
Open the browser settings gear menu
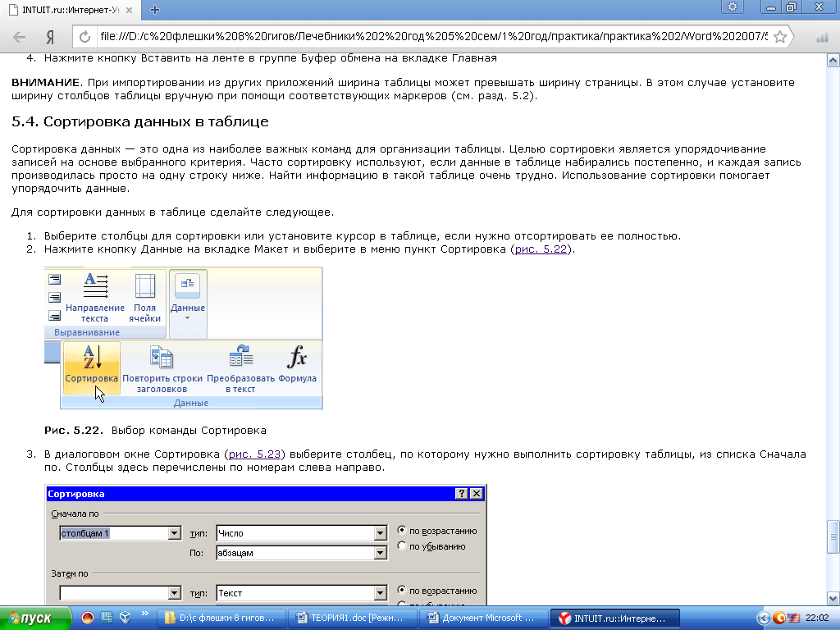click(733, 7)
